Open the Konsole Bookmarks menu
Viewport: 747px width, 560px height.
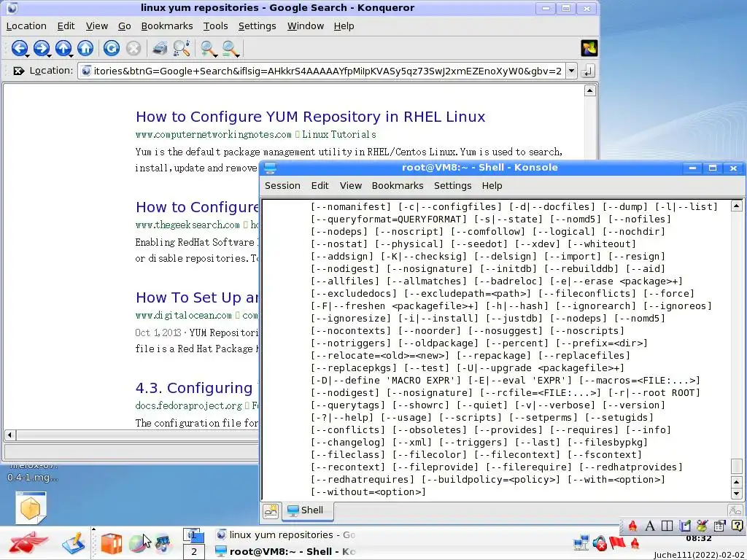[398, 186]
